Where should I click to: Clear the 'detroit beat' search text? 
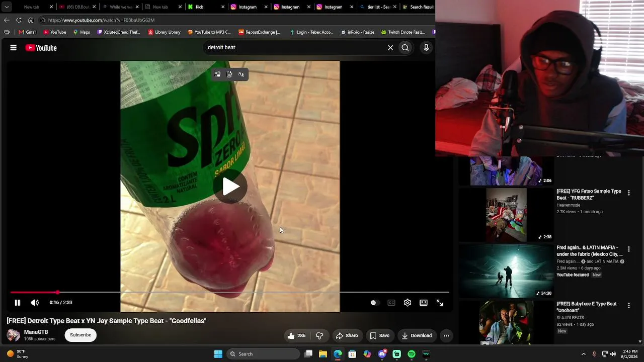click(390, 48)
